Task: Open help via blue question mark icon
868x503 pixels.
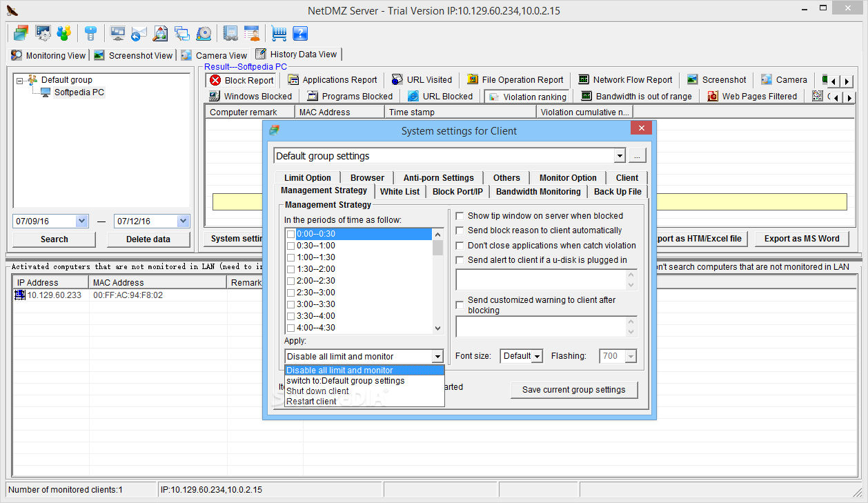Action: click(x=300, y=33)
